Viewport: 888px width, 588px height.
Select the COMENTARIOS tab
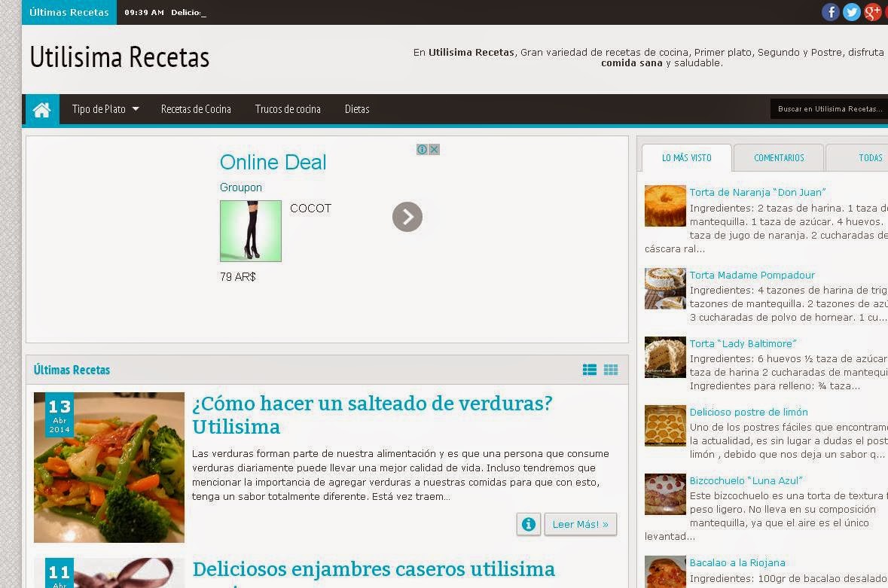coord(779,158)
